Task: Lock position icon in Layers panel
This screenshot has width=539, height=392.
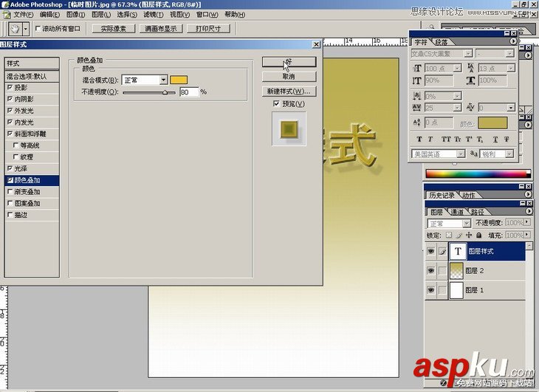Action: [x=469, y=235]
